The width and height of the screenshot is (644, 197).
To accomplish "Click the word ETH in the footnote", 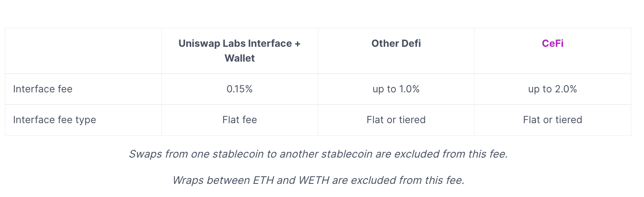I will [x=264, y=180].
